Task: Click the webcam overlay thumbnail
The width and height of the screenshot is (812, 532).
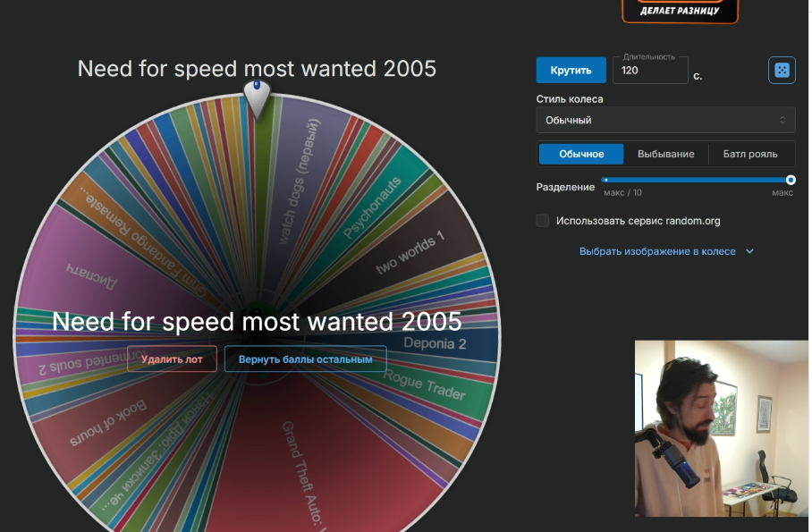Action: (x=722, y=428)
